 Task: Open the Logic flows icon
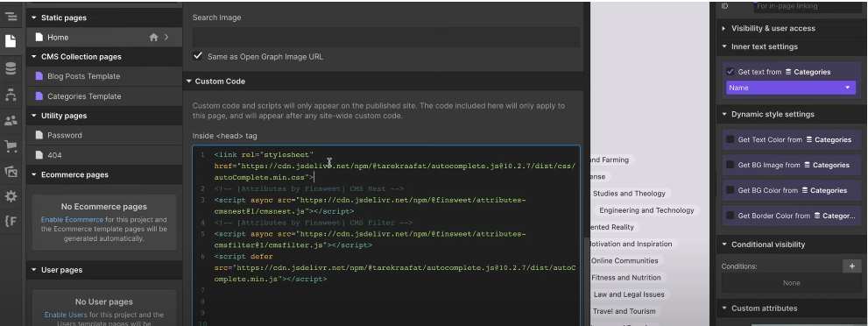click(11, 95)
